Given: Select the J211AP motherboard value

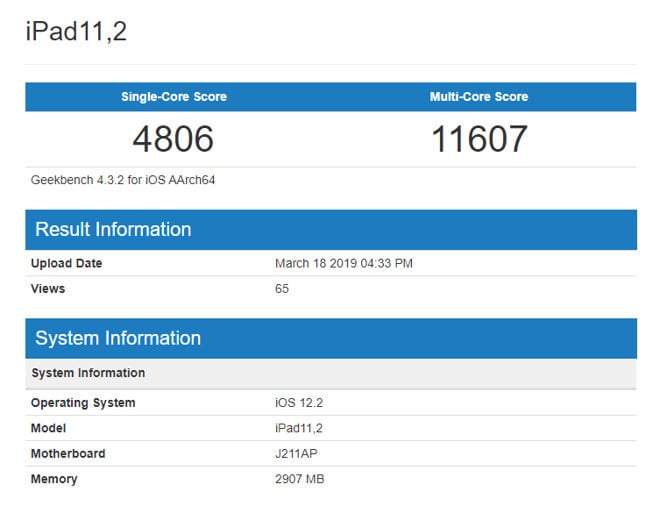Looking at the screenshot, I should click(296, 453).
